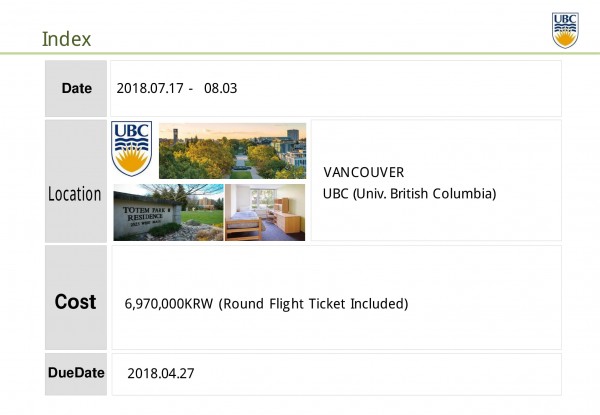Click the Index slide title
The image size is (600, 415).
tap(67, 39)
